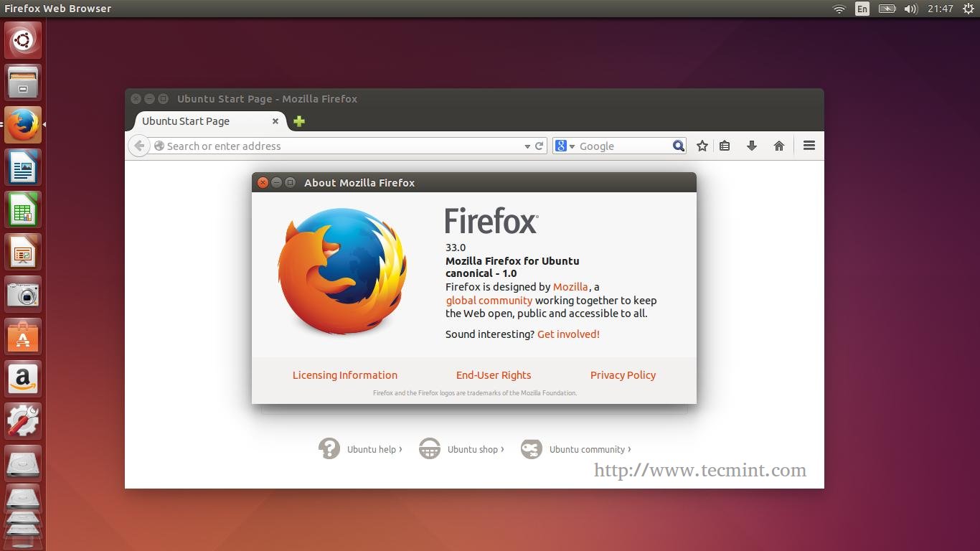
Task: Open System Settings from the launcher
Action: (x=23, y=421)
